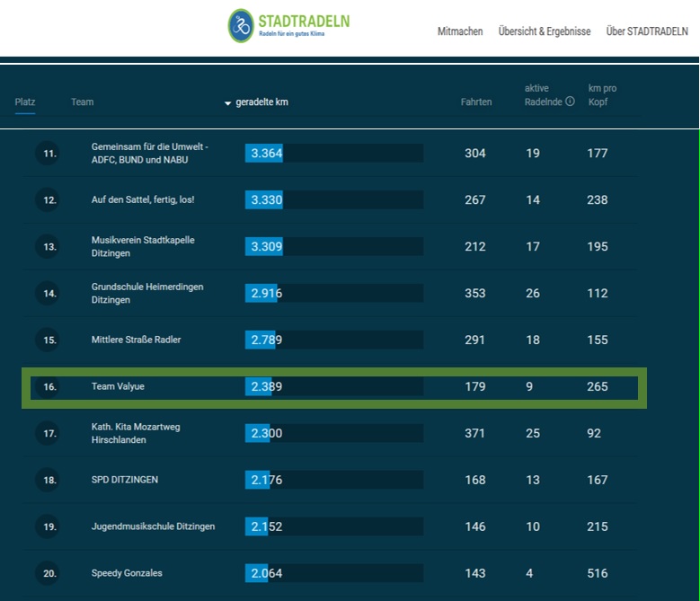Click the info icon beside aktive Radelnde

point(570,102)
